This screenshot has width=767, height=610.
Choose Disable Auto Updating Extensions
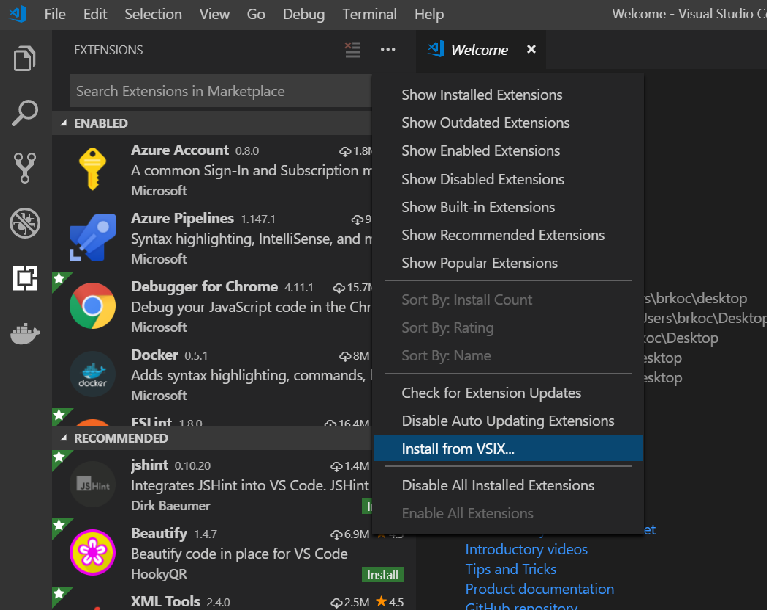(x=508, y=421)
